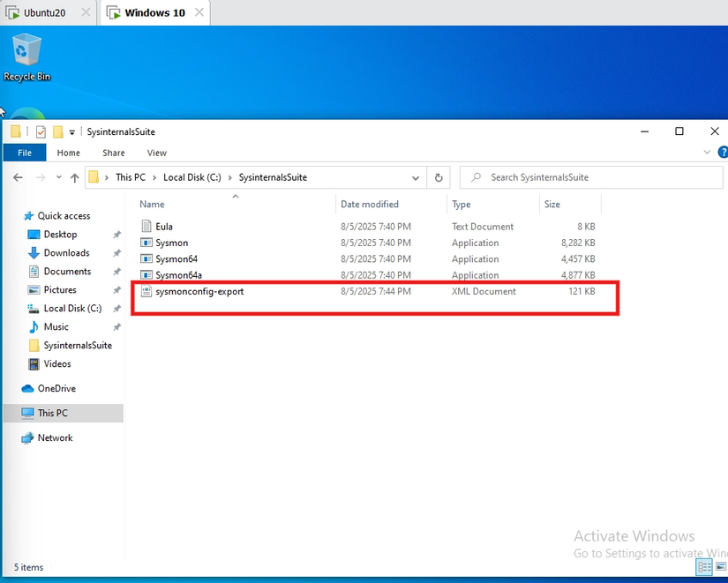Open the Customize Quick Access Toolbar dropdown

[x=72, y=133]
